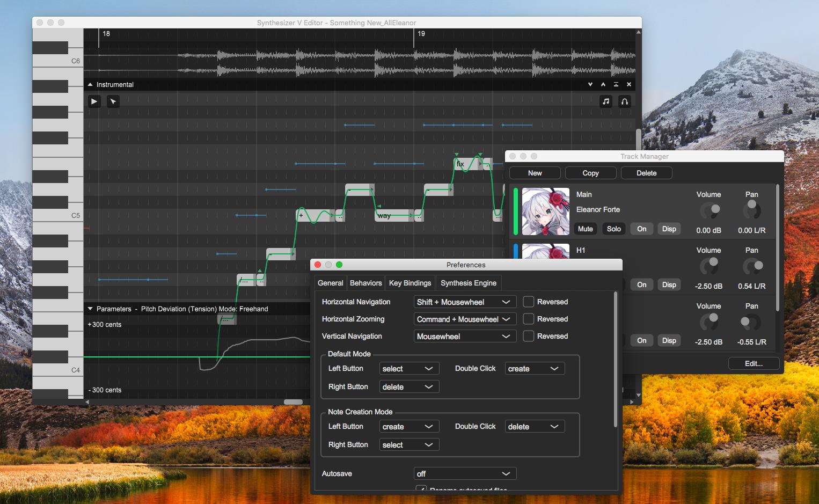Open Default Mode Double Click dropdown
This screenshot has height=504, width=819.
(535, 369)
